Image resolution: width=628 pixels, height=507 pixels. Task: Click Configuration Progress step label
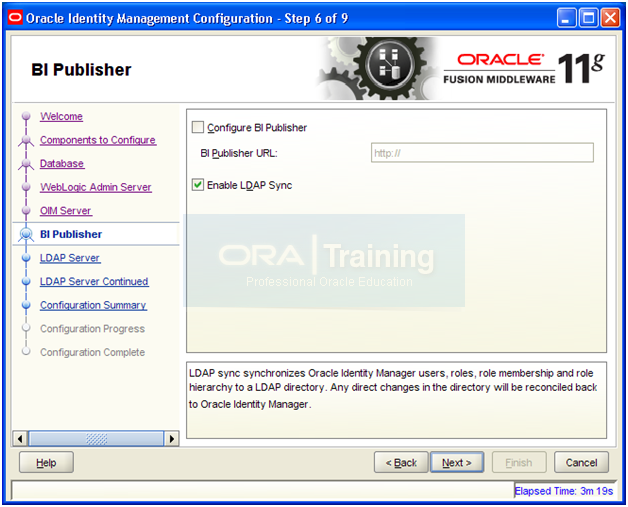click(93, 329)
